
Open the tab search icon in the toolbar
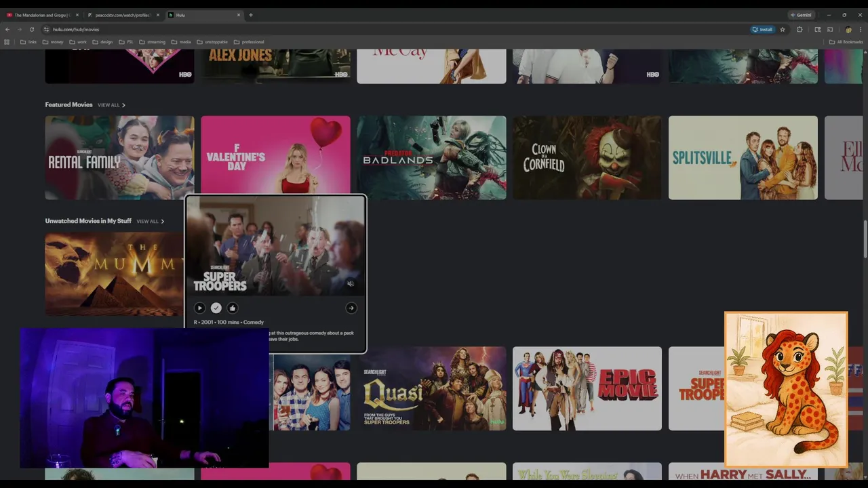pyautogui.click(x=817, y=29)
